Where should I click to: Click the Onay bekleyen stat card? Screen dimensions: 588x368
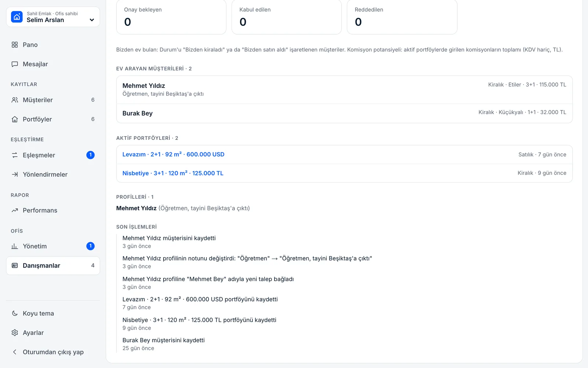pos(171,17)
